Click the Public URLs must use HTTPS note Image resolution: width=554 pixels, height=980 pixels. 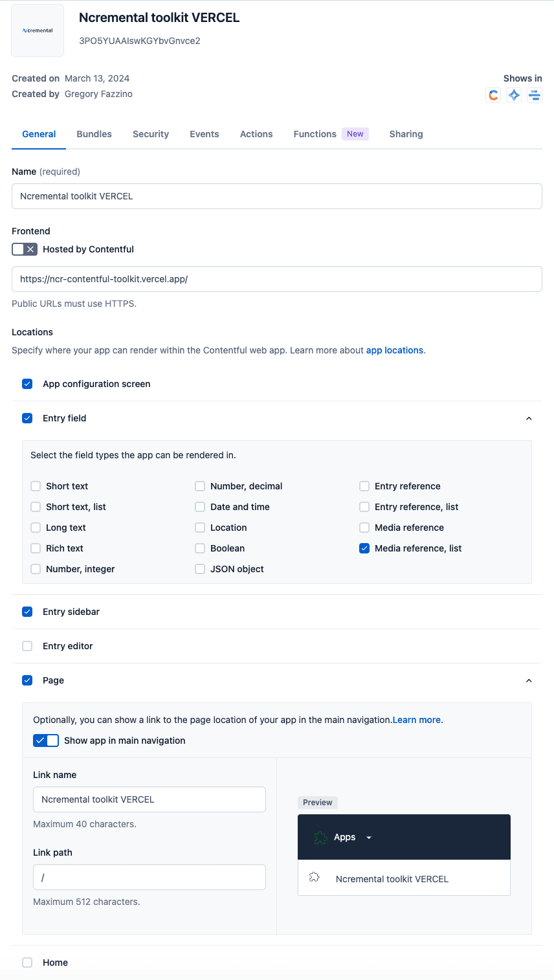74,304
